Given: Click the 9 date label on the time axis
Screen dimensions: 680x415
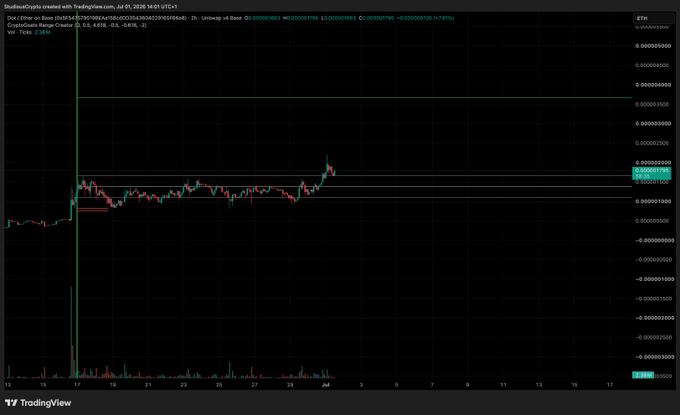Looking at the screenshot, I should (x=468, y=385).
